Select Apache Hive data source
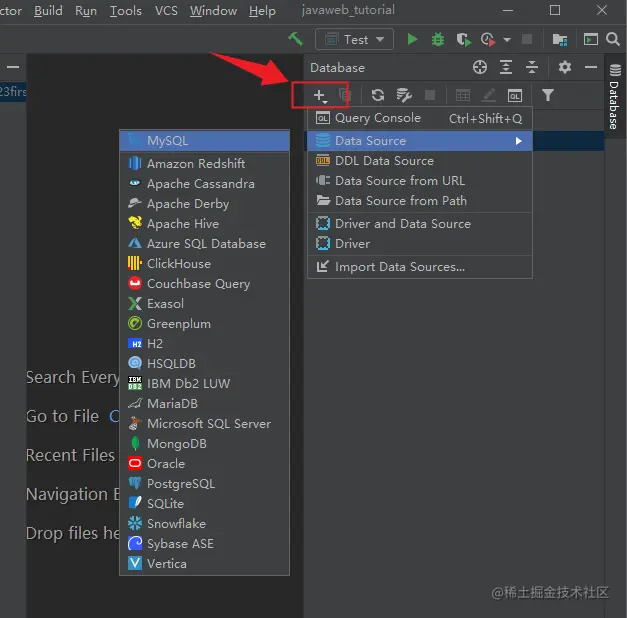627x618 pixels. pyautogui.click(x=204, y=224)
